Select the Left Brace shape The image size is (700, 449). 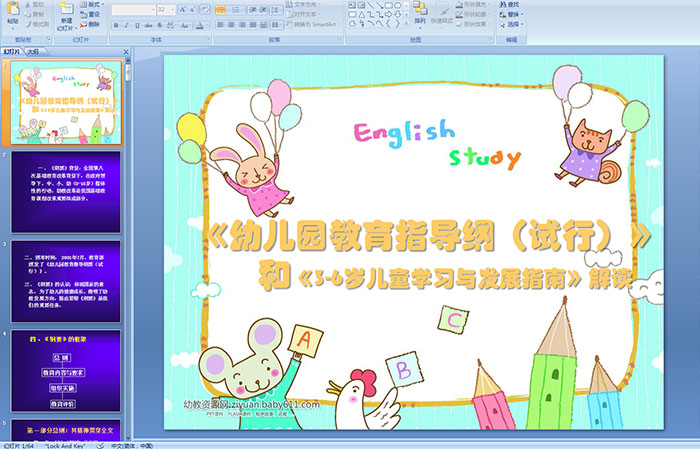click(388, 24)
